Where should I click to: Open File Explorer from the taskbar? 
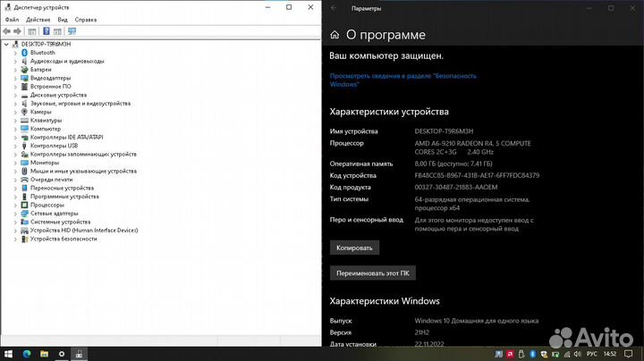[45, 354]
